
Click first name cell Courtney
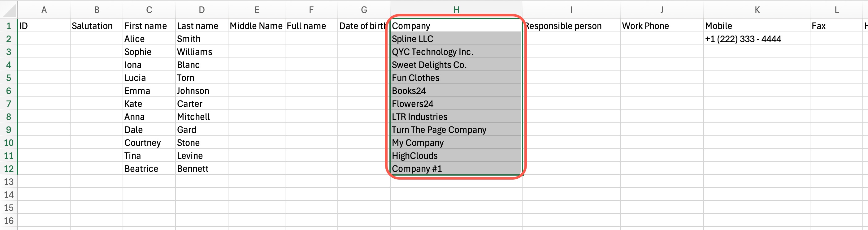(149, 143)
